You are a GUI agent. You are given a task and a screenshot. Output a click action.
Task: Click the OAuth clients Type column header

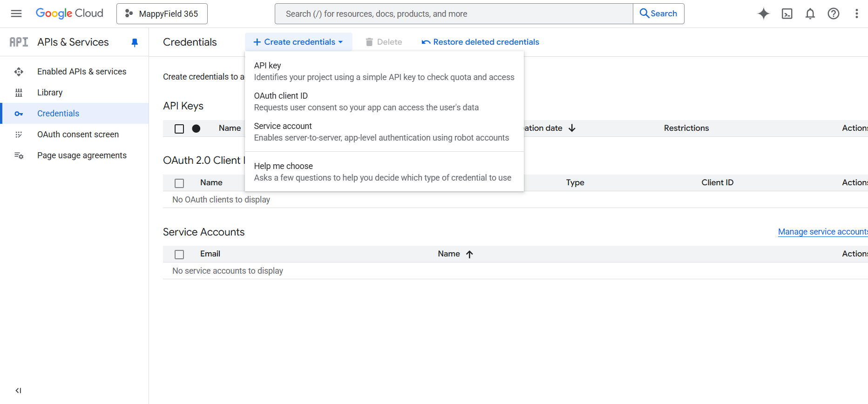pyautogui.click(x=575, y=182)
